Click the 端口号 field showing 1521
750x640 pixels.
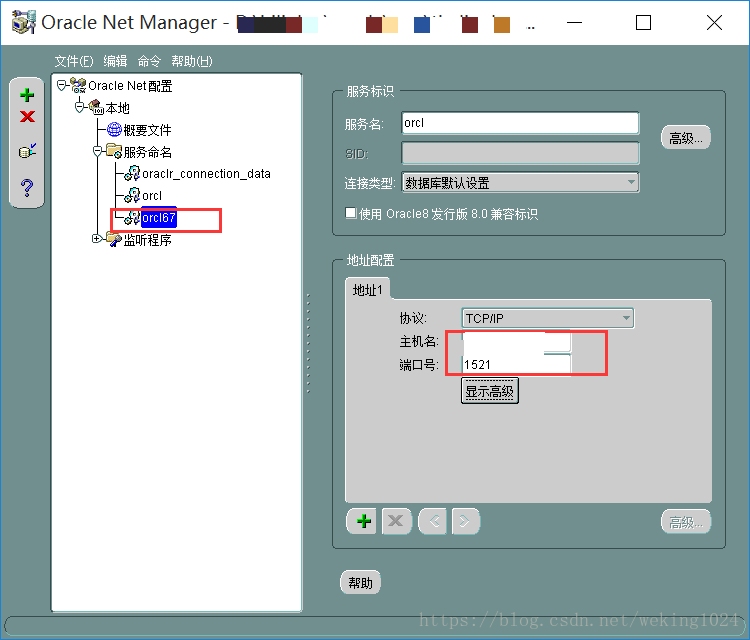point(516,364)
